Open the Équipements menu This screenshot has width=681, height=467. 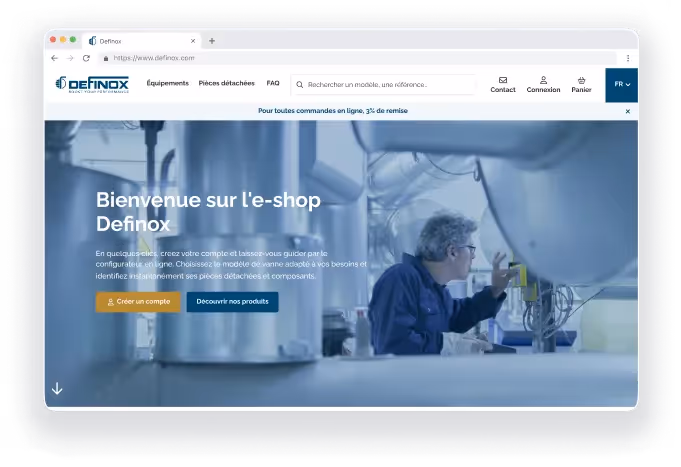coord(168,83)
